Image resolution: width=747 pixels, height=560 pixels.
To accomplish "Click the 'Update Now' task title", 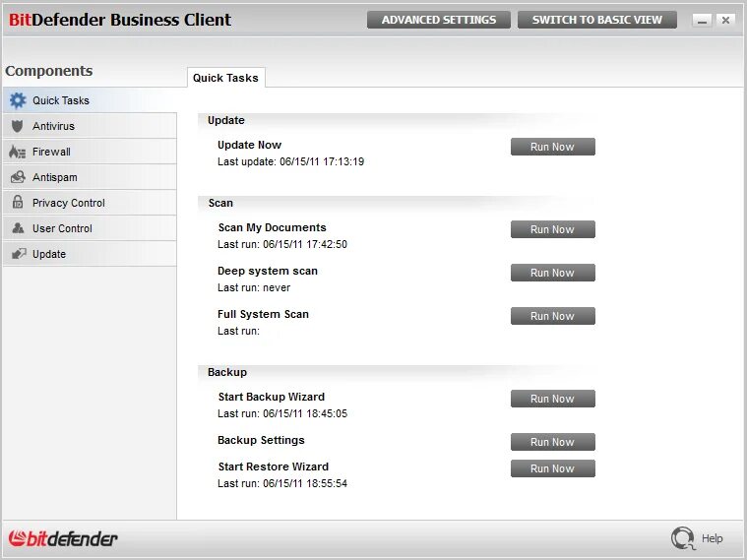I will 250,145.
